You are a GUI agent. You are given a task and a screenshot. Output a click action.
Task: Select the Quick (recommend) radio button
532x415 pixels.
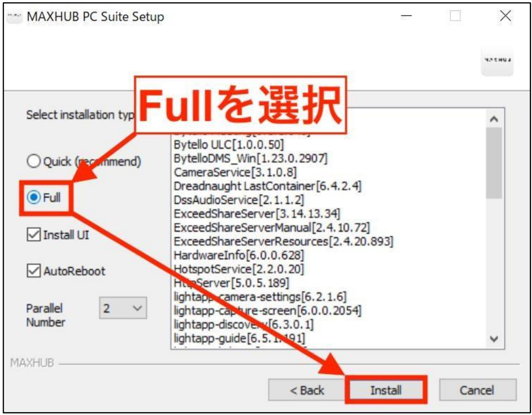34,161
